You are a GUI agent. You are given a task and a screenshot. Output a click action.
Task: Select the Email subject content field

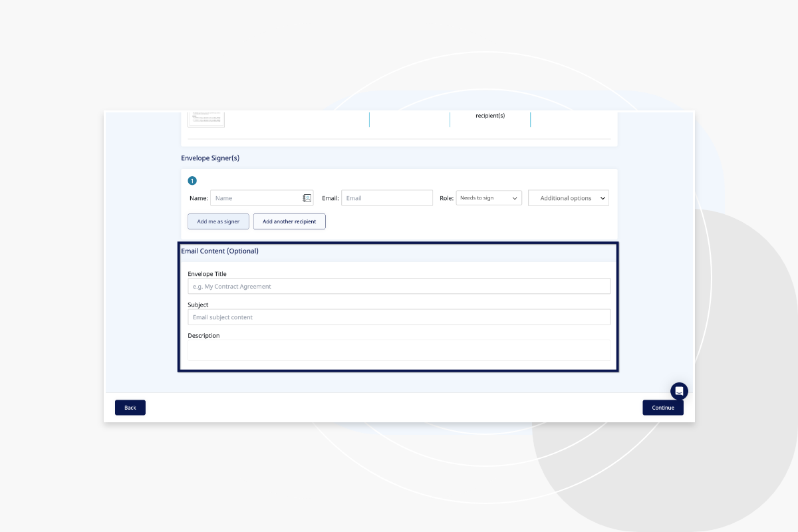pos(398,317)
